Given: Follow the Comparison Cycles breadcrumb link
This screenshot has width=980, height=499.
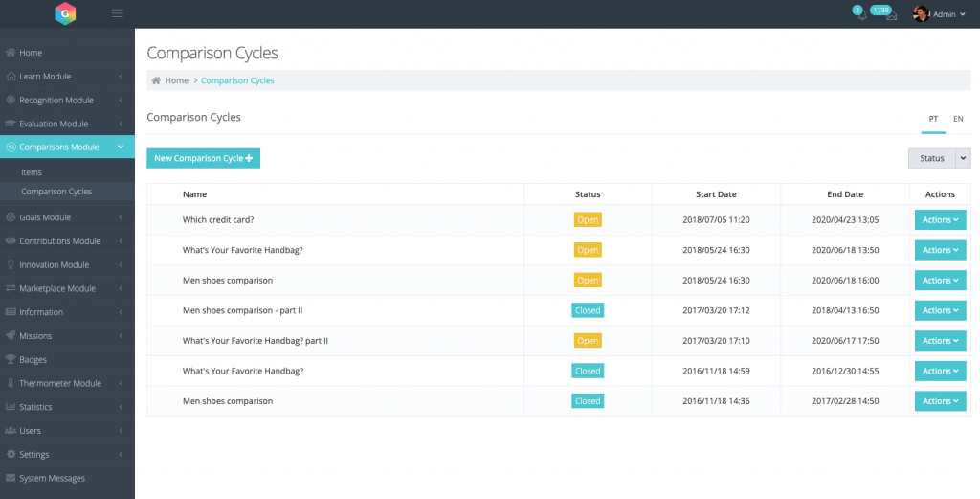Looking at the screenshot, I should tap(237, 80).
